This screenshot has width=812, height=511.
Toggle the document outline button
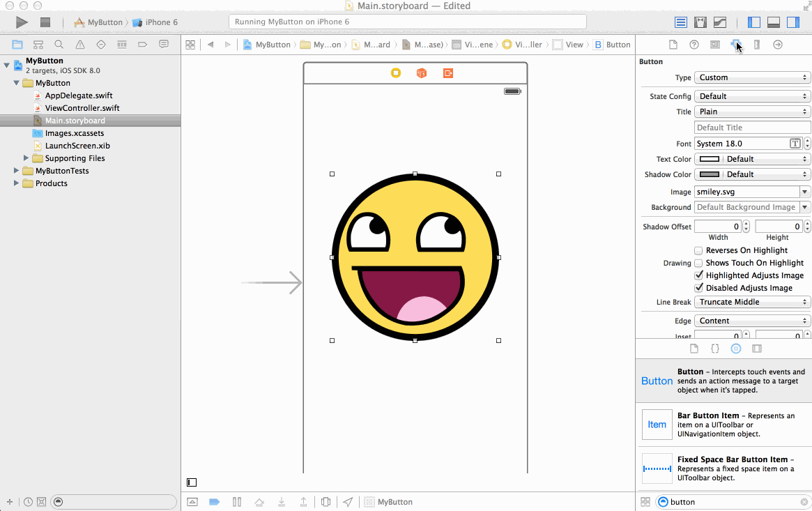pyautogui.click(x=192, y=482)
